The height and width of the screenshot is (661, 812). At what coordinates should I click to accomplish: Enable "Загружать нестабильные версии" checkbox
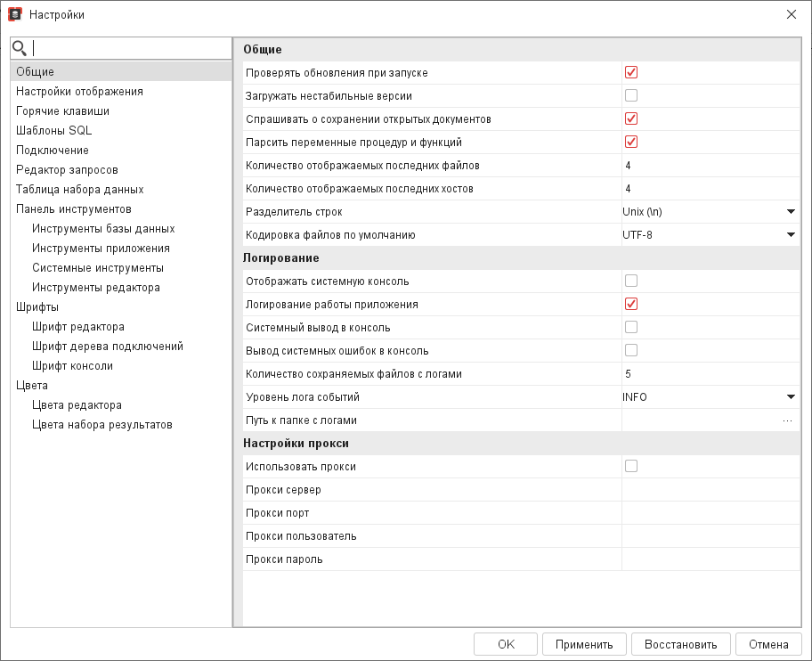tap(631, 95)
